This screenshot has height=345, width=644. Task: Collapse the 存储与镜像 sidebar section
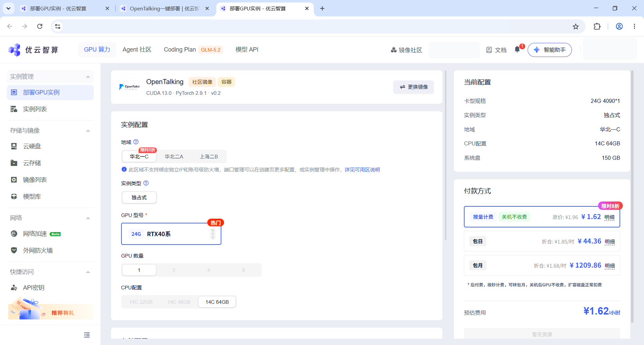88,131
